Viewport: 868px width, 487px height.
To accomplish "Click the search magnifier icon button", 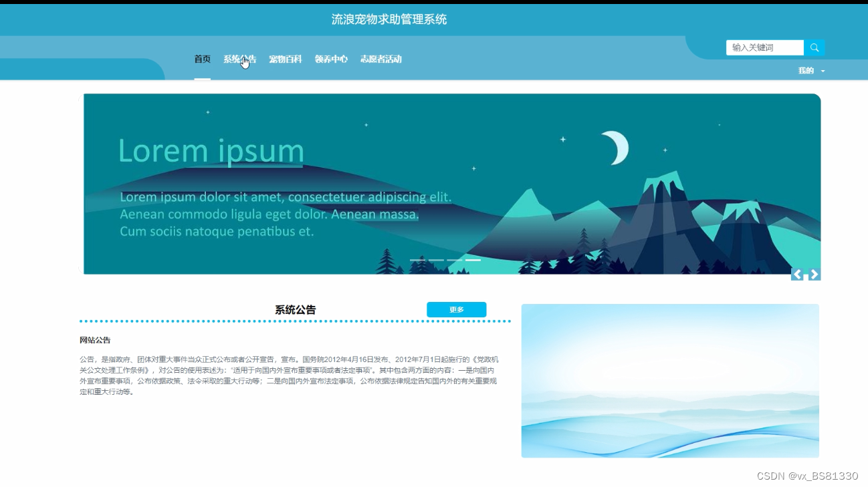I will click(x=814, y=47).
